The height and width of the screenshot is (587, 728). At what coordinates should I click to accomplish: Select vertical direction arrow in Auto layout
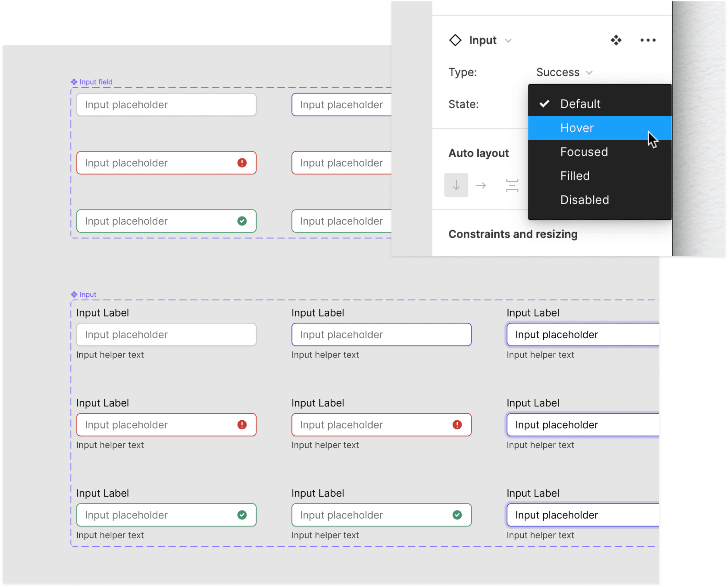[x=456, y=185]
